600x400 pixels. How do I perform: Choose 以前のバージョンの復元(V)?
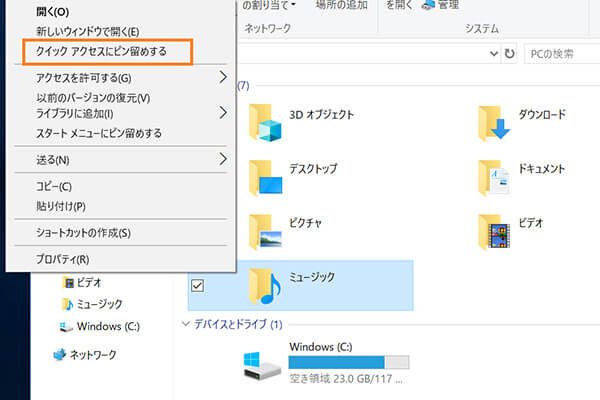click(121, 98)
